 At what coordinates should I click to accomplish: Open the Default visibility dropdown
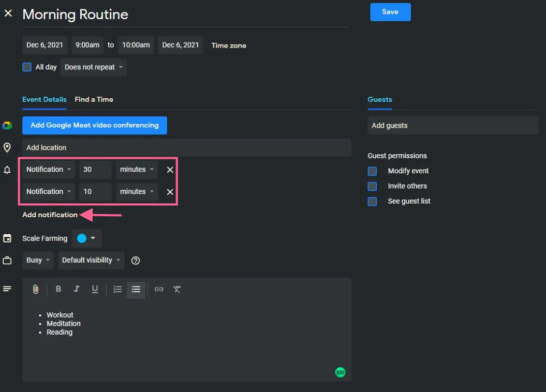91,260
